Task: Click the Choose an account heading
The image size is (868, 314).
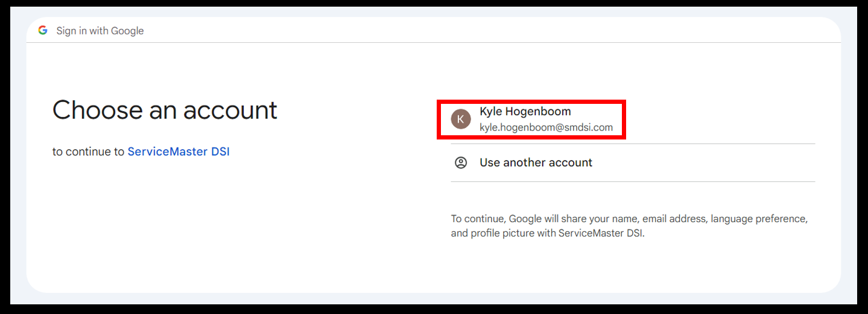Action: click(165, 111)
